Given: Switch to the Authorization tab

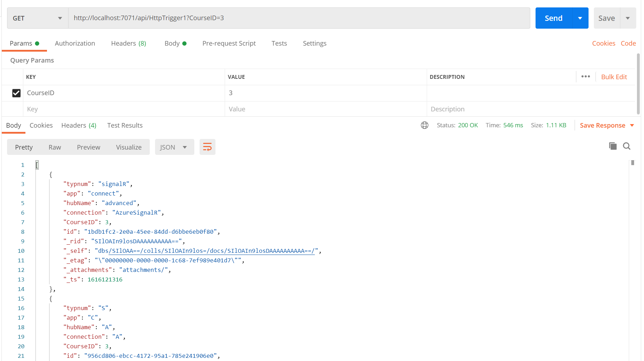Looking at the screenshot, I should [x=75, y=43].
